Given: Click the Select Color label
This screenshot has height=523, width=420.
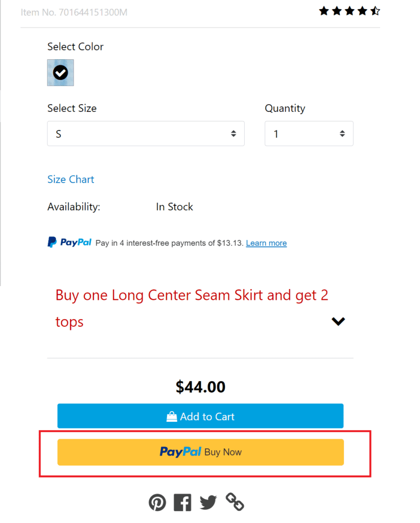Looking at the screenshot, I should point(76,46).
